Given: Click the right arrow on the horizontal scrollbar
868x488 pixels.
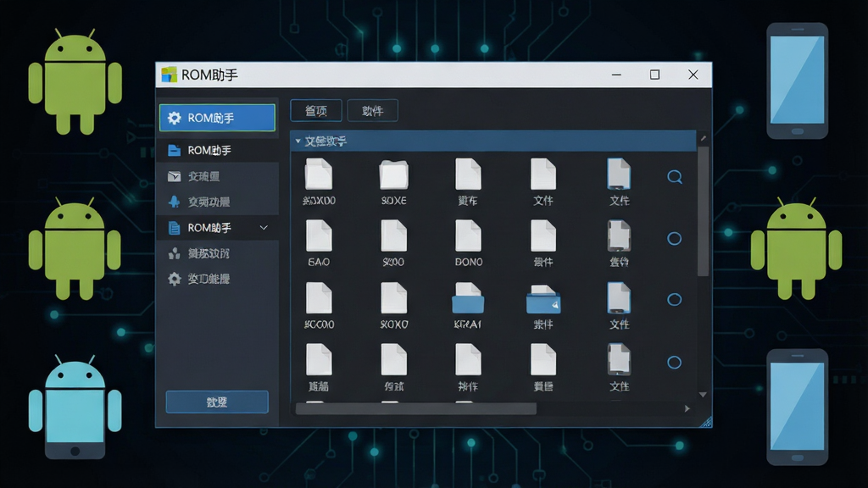Looking at the screenshot, I should [687, 409].
